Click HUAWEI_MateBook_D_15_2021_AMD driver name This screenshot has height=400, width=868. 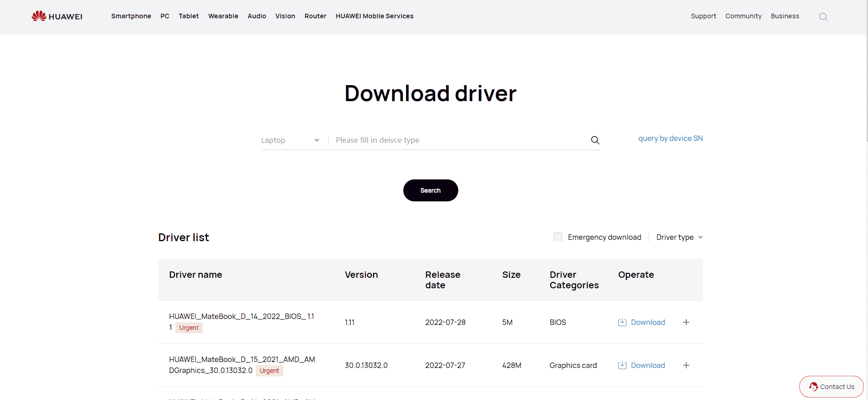(242, 365)
